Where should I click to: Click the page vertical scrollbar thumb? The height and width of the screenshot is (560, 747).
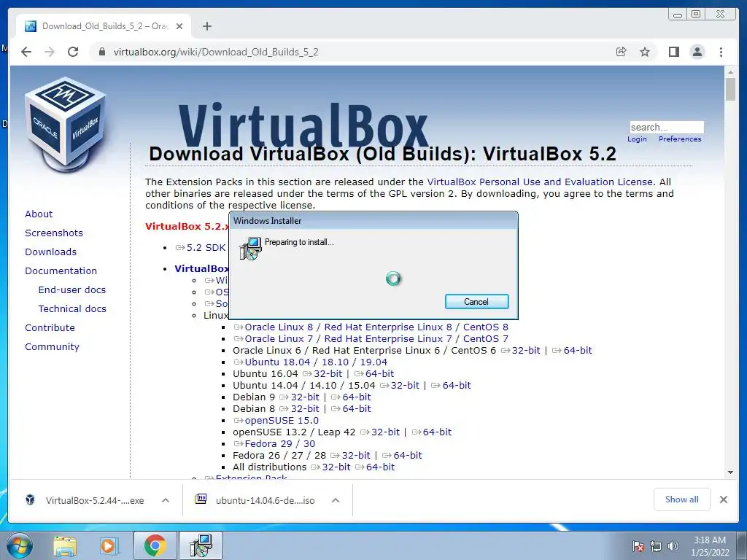click(730, 89)
